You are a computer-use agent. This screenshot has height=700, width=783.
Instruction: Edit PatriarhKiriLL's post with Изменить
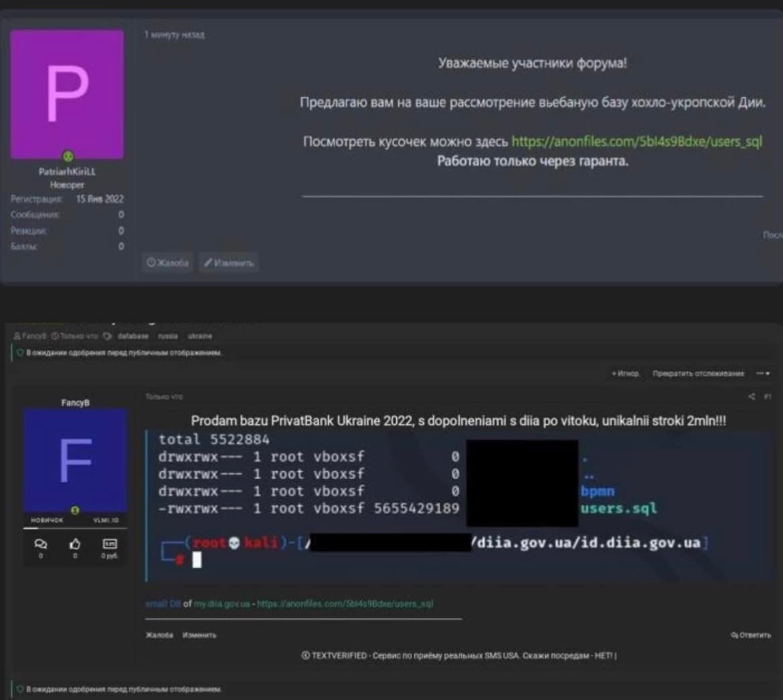pyautogui.click(x=229, y=262)
